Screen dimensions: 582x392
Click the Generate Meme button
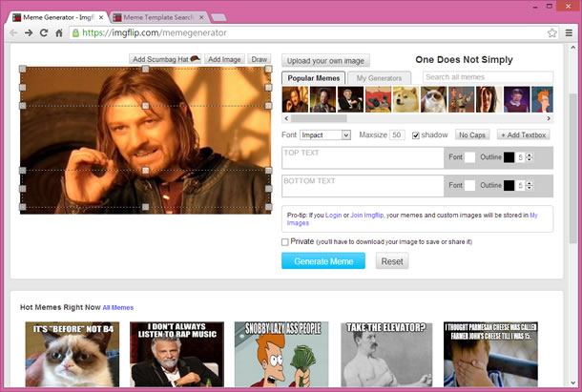coord(323,261)
